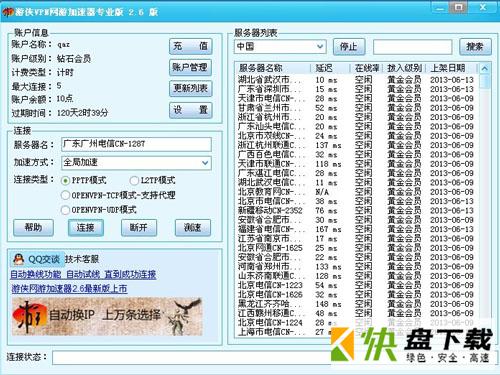The height and width of the screenshot is (375, 500).
Task: Select server row 河南省郑州市 133 ms
Action: (356, 267)
